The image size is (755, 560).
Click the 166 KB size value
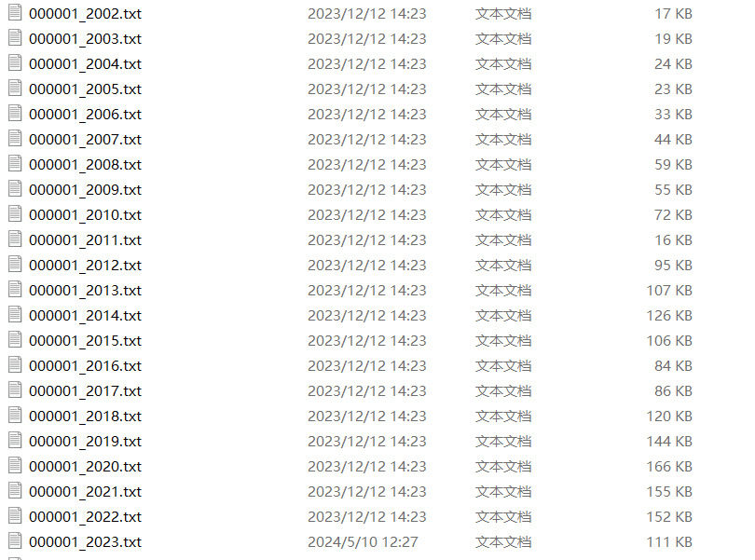pyautogui.click(x=669, y=467)
